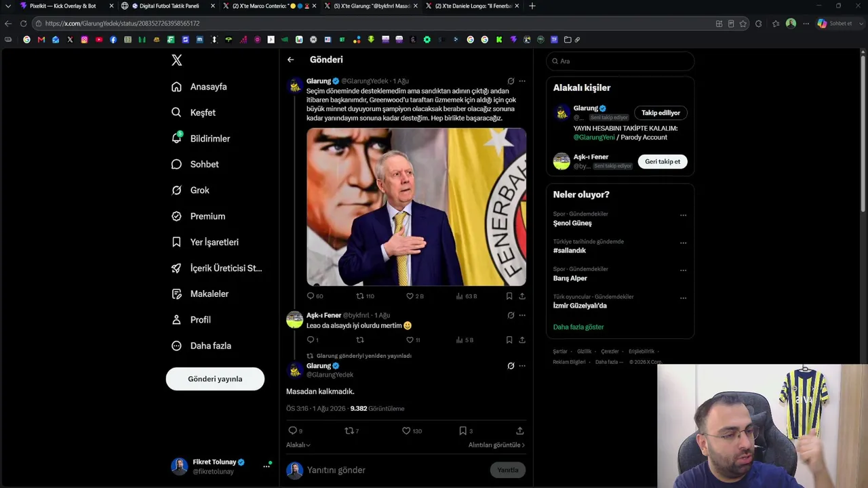Reply to Aşk-ı Fener comment

(x=313, y=340)
